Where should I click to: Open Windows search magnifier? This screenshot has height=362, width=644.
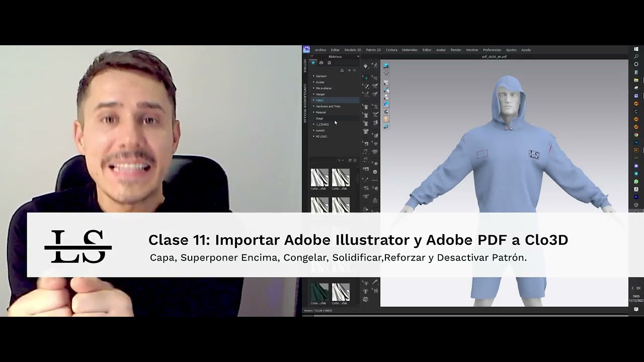tap(636, 57)
